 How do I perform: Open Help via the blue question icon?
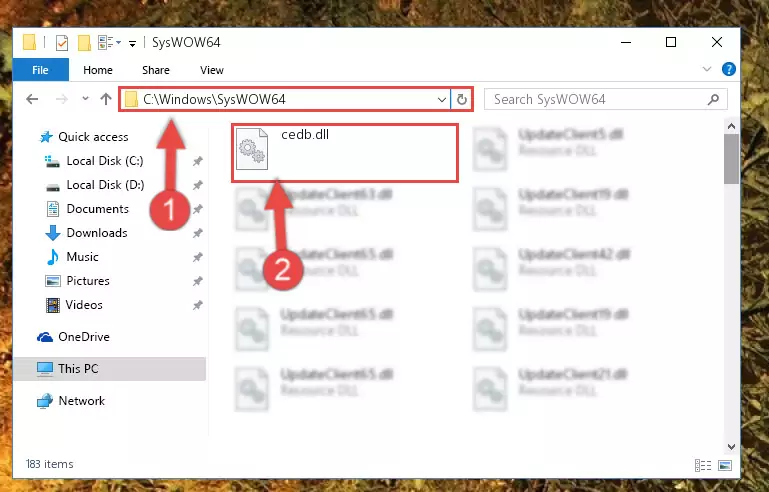tap(729, 69)
